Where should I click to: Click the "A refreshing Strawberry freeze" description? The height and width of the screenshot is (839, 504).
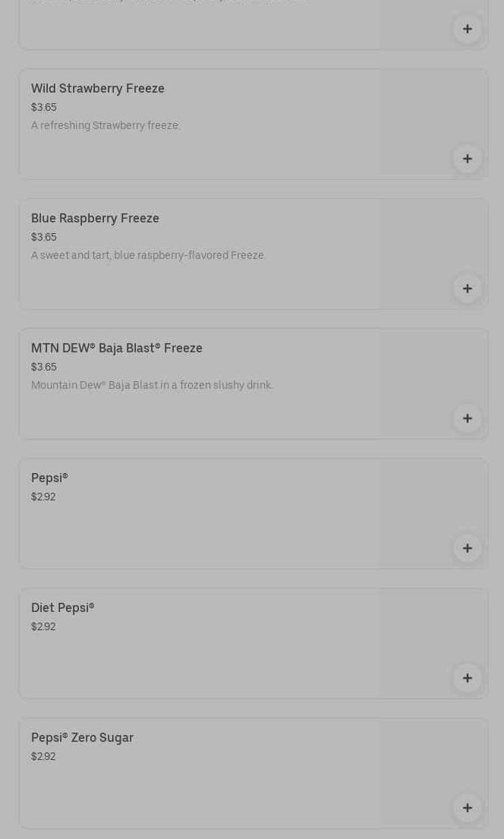106,126
